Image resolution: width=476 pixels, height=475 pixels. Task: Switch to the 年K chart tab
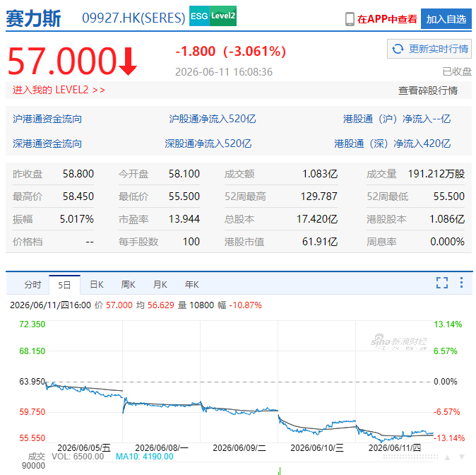(192, 285)
